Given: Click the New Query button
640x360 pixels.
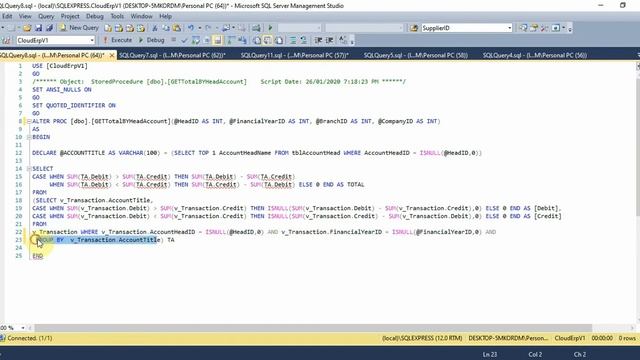Looking at the screenshot, I should [79, 28].
